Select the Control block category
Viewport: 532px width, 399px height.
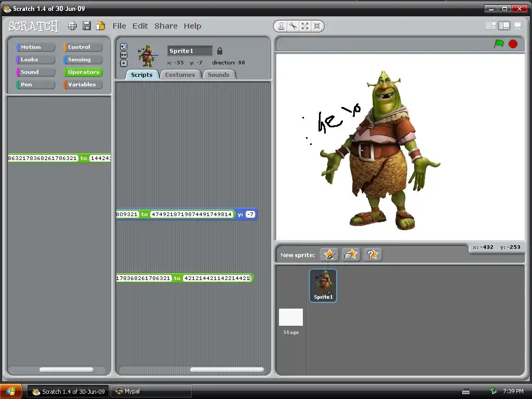(x=83, y=47)
